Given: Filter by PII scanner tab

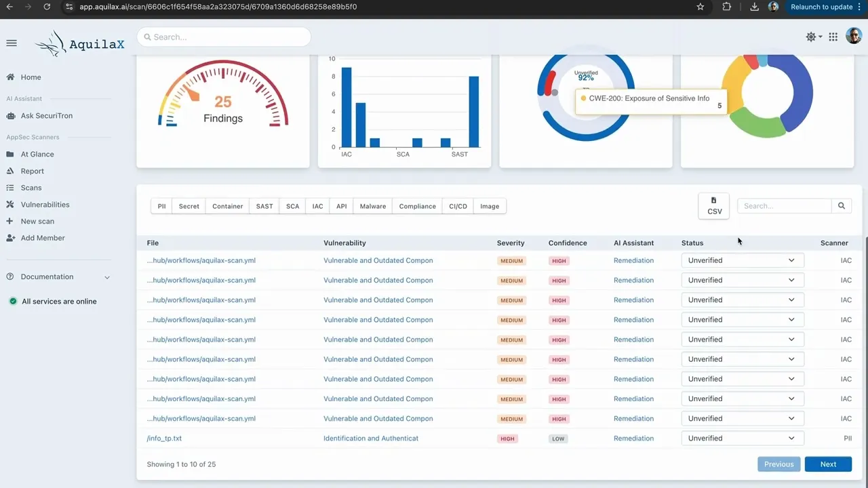Looking at the screenshot, I should tap(161, 206).
